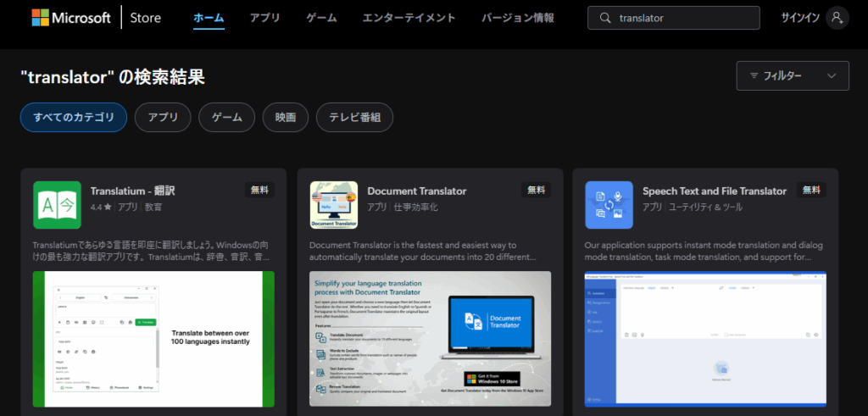Click the search magnifier icon
The width and height of the screenshot is (868, 416).
pos(605,19)
